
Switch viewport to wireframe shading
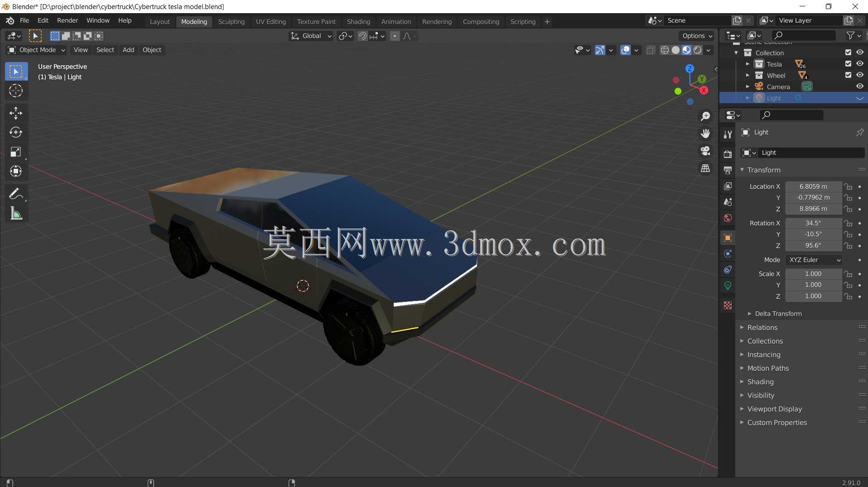click(x=665, y=50)
